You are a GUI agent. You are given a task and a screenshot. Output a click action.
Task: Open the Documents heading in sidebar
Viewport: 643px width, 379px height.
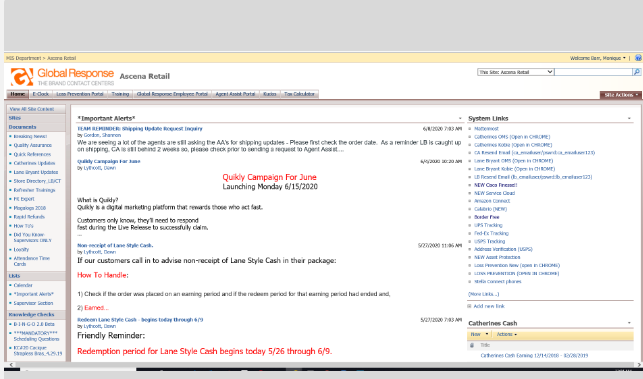(x=23, y=127)
